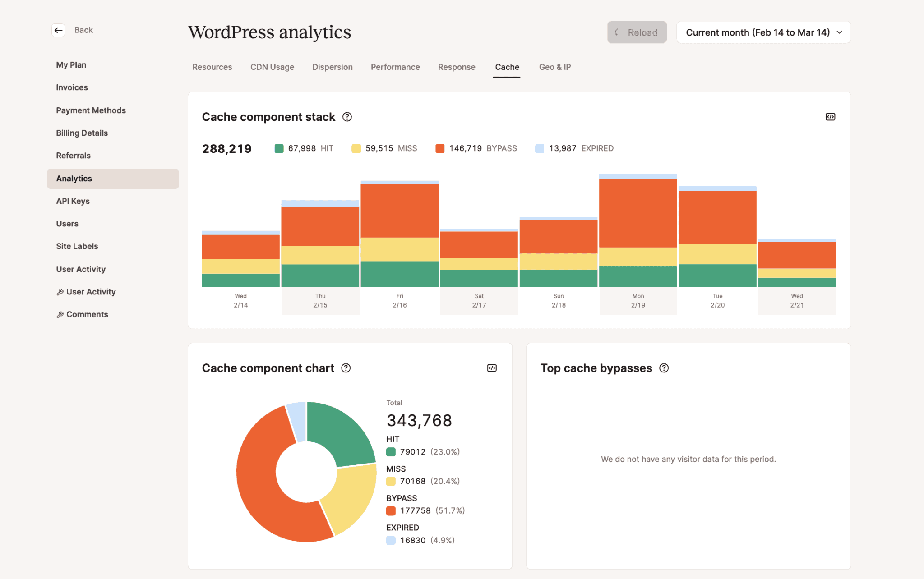Open the Current month date range dropdown
Viewport: 924px width, 579px height.
[763, 32]
